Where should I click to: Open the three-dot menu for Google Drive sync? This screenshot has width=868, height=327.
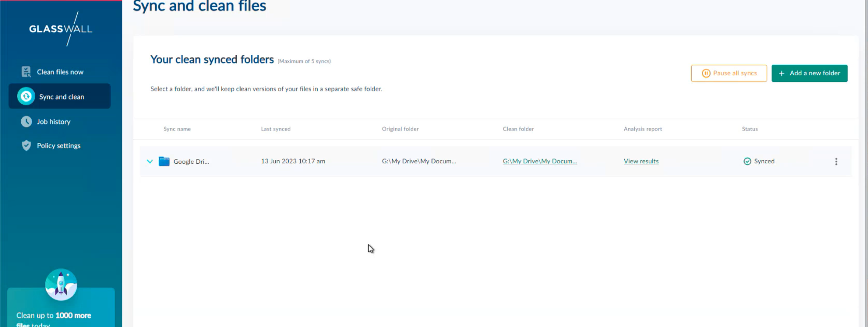[836, 162]
